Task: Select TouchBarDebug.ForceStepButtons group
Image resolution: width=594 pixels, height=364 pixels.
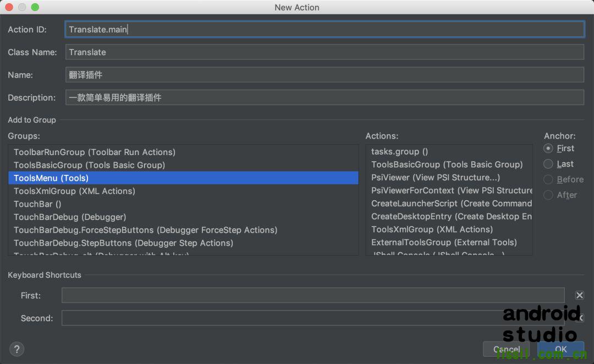Action: [183, 229]
